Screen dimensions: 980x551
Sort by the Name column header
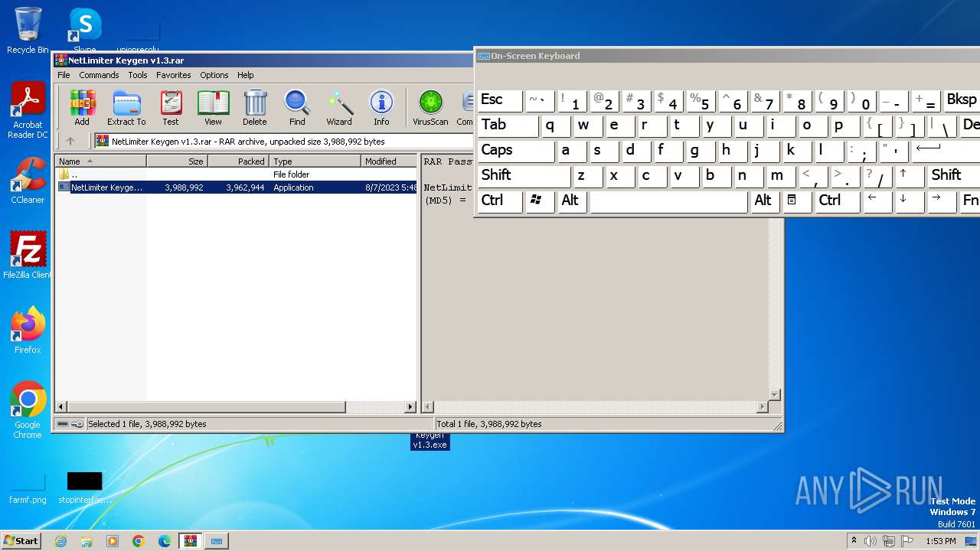pos(101,161)
